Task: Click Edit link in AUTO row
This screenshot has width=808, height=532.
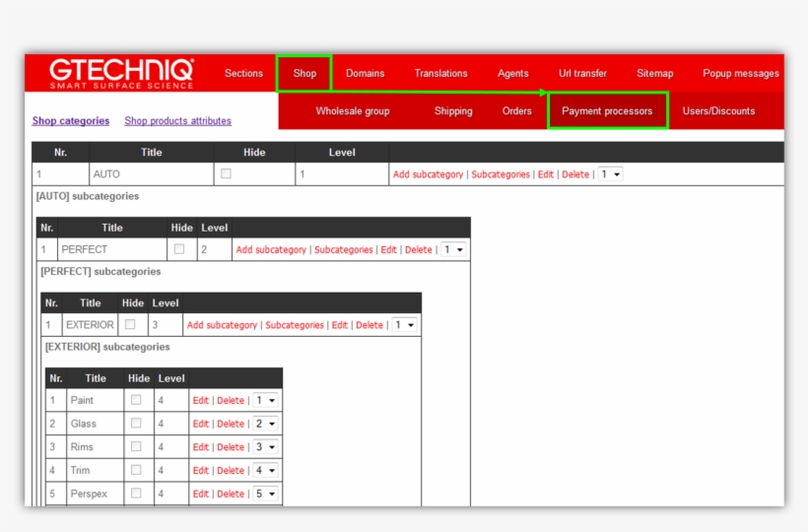Action: [546, 174]
